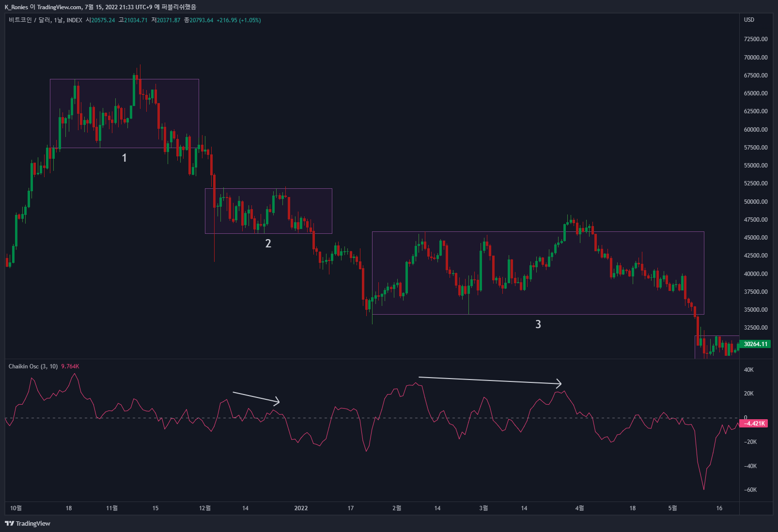
Task: Click the open value 20575.24
Action: tap(103, 20)
